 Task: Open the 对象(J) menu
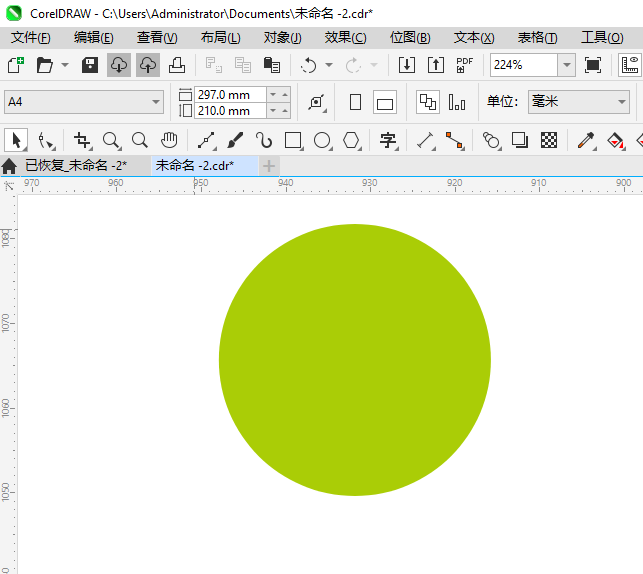283,38
